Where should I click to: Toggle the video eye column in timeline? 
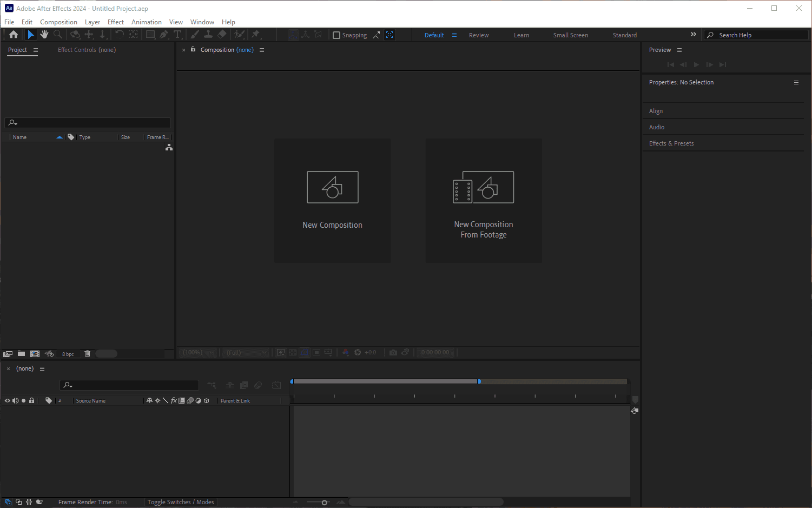click(x=8, y=401)
